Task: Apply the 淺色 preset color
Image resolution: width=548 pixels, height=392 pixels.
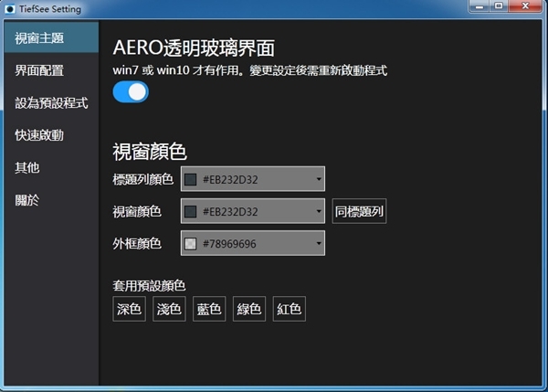Action: pos(169,309)
